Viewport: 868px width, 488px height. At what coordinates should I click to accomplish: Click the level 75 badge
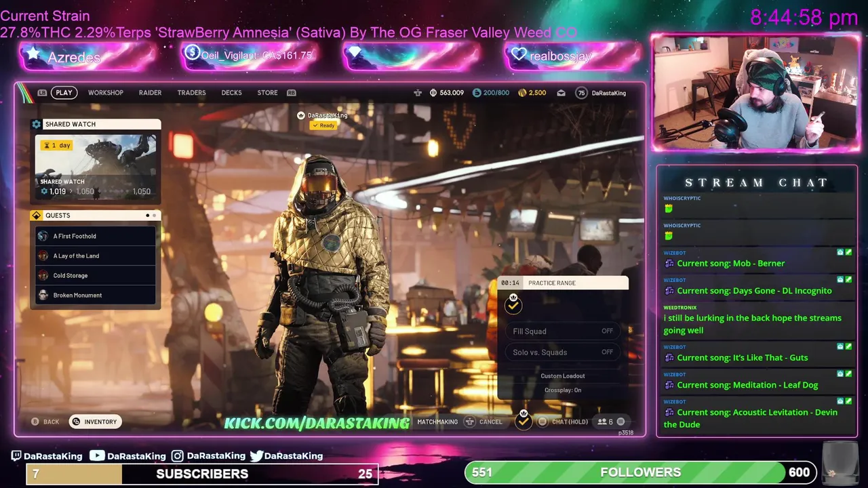581,93
